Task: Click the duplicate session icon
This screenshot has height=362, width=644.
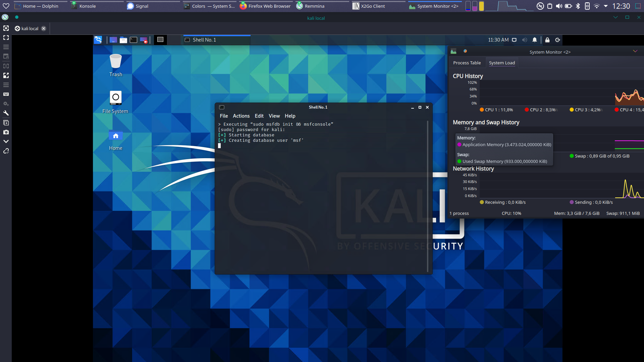Action: tap(6, 123)
